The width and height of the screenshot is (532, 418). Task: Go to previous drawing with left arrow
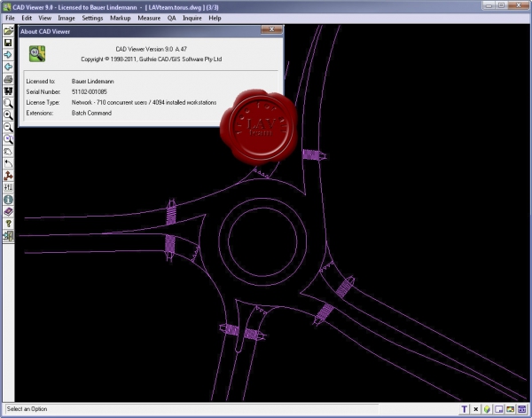tap(8, 67)
